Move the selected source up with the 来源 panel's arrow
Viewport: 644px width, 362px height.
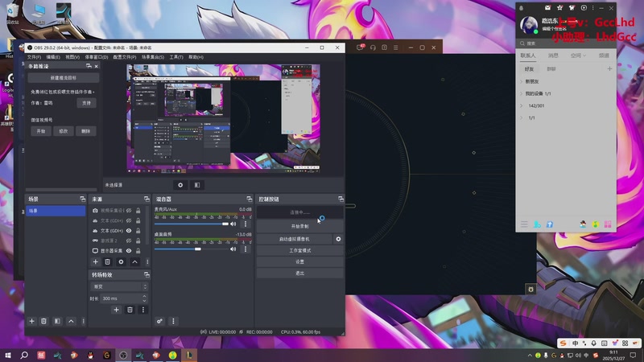(134, 262)
